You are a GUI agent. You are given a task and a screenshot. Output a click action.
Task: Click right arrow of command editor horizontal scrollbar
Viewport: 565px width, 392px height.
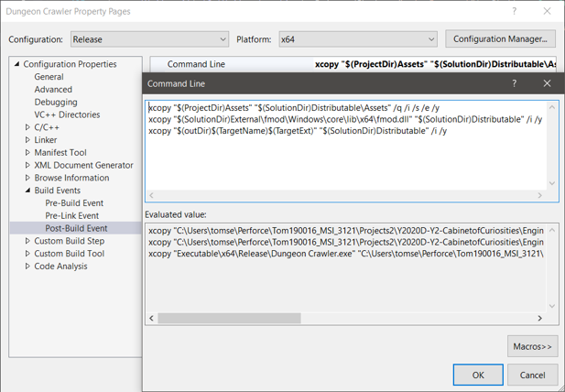539,195
